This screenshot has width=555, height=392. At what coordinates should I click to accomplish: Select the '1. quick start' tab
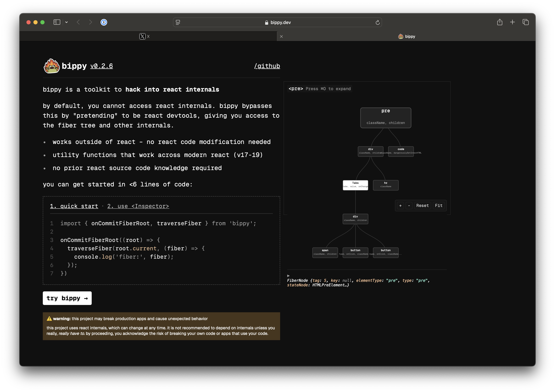coord(74,206)
